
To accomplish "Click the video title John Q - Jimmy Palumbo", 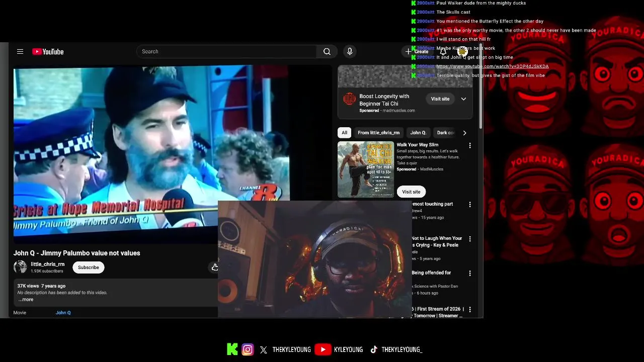I will (x=77, y=253).
